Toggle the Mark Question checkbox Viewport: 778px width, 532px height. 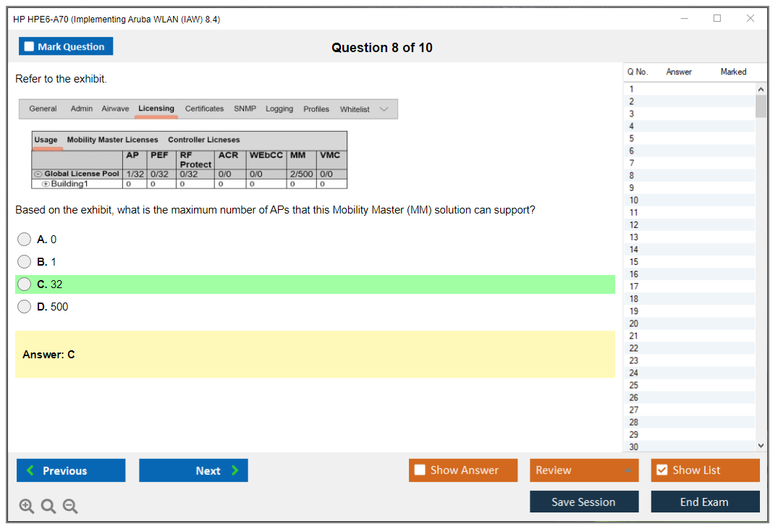[30, 47]
